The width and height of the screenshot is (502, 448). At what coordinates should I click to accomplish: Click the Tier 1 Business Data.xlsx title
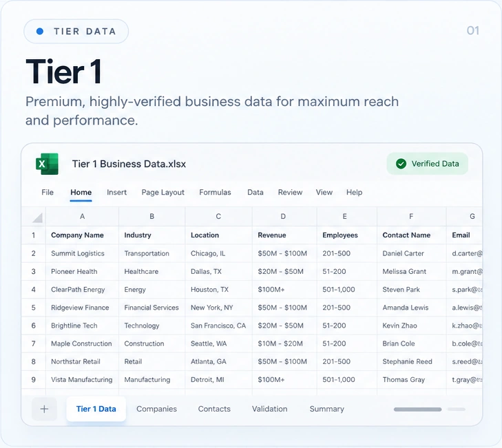click(x=129, y=164)
